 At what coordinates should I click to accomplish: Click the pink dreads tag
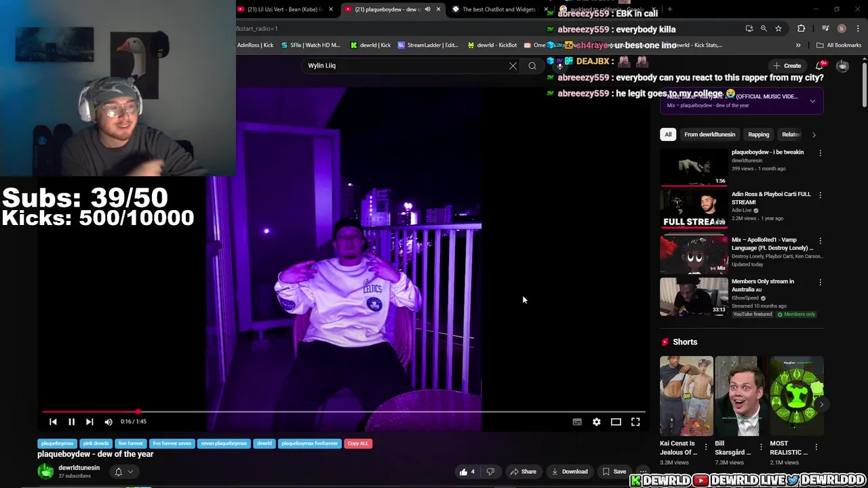click(96, 443)
